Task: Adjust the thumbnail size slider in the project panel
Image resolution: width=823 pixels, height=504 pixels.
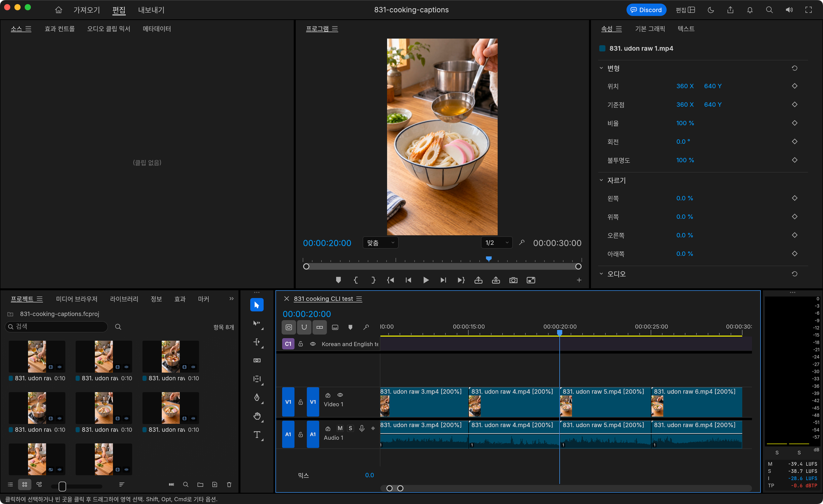Action: pos(62,486)
